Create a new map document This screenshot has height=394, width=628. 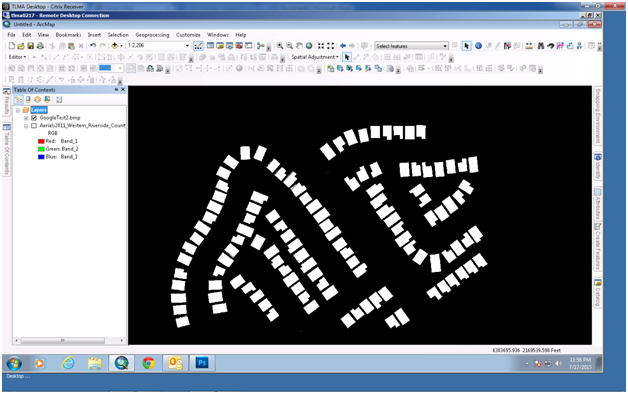tap(12, 46)
